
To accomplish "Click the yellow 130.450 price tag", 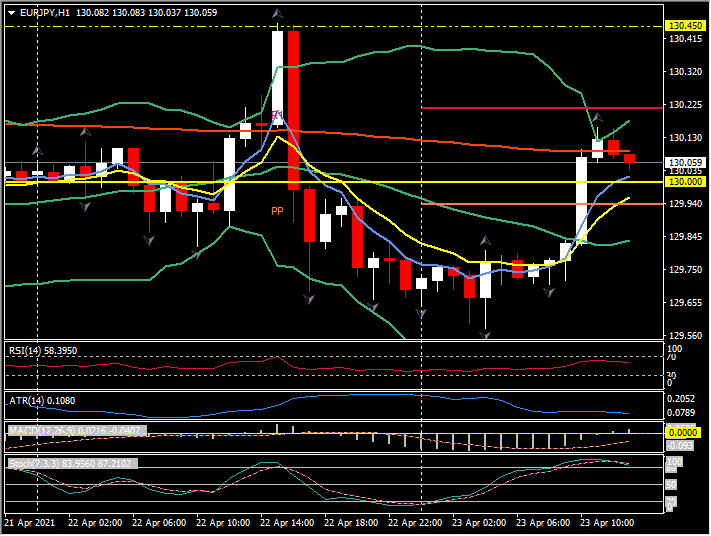I will point(684,26).
